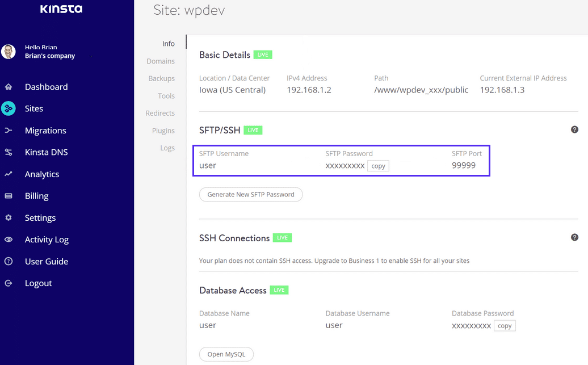Click the SFTP/SSH help question mark
Screen dimensions: 588x365
click(x=574, y=129)
